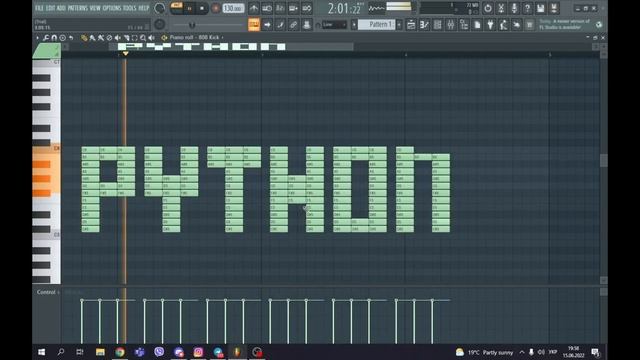
Task: Click the touch keyboard controller icon
Action: tap(517, 25)
